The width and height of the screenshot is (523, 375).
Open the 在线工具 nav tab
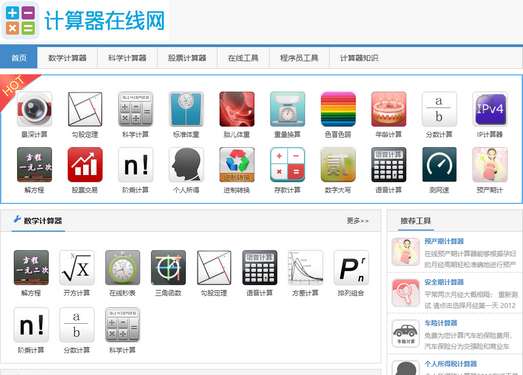pos(243,58)
